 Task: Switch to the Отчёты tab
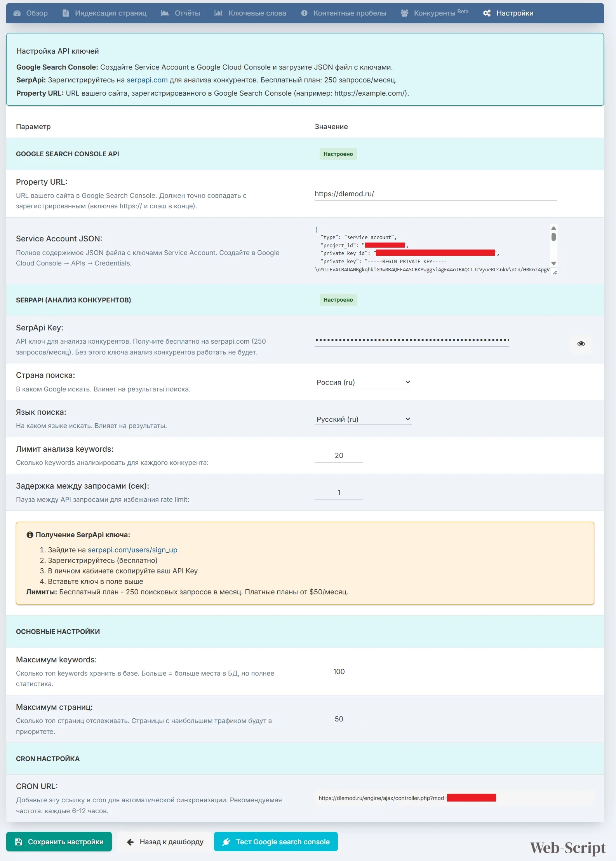[187, 13]
